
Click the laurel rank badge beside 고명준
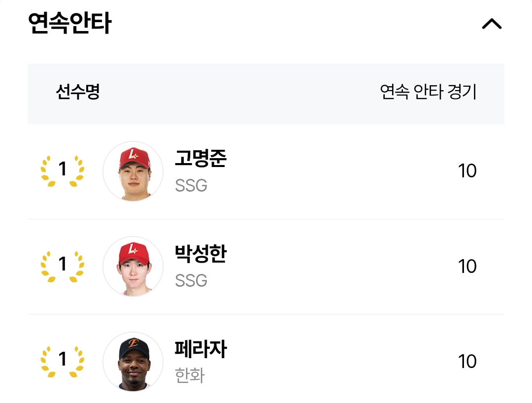click(62, 170)
